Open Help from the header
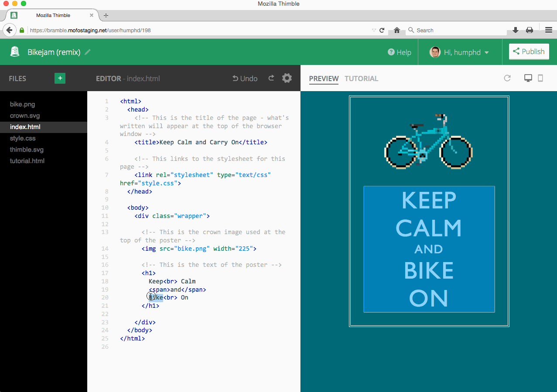The height and width of the screenshot is (392, 557). click(x=399, y=52)
